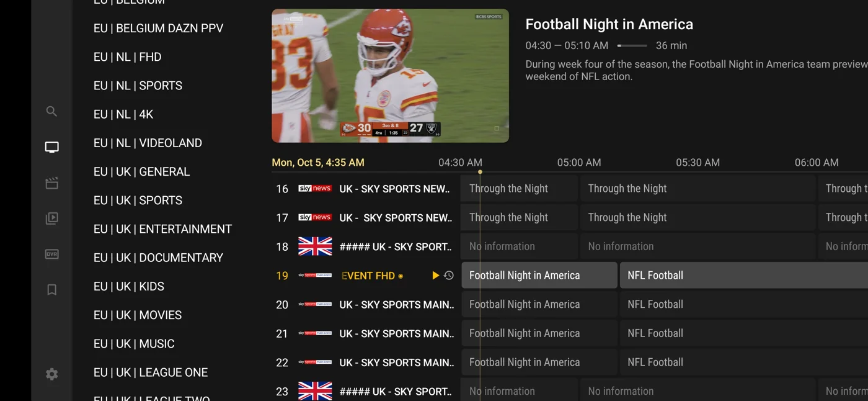
Task: Open 04:30 Through the Night on channel 17
Action: [x=520, y=217]
